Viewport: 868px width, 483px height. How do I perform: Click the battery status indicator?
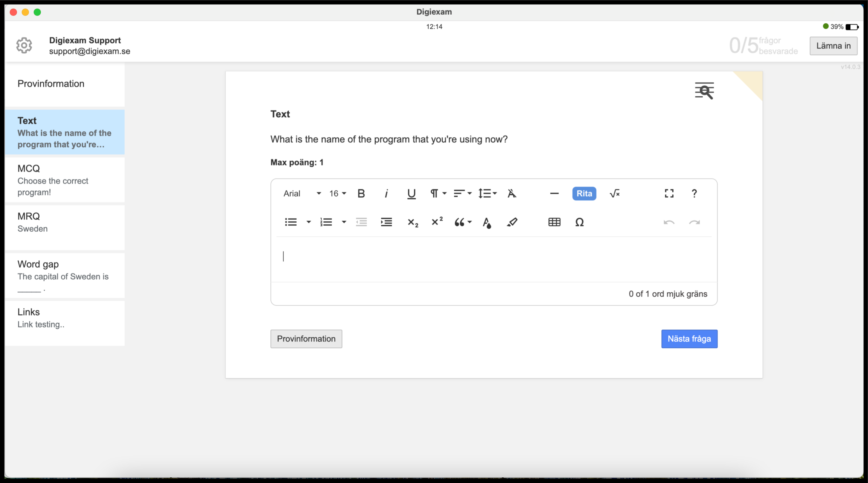coord(852,27)
